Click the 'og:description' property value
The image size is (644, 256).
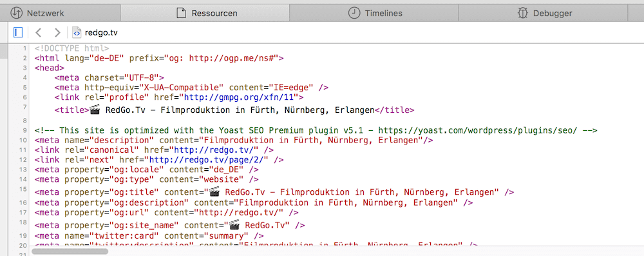coord(149,203)
